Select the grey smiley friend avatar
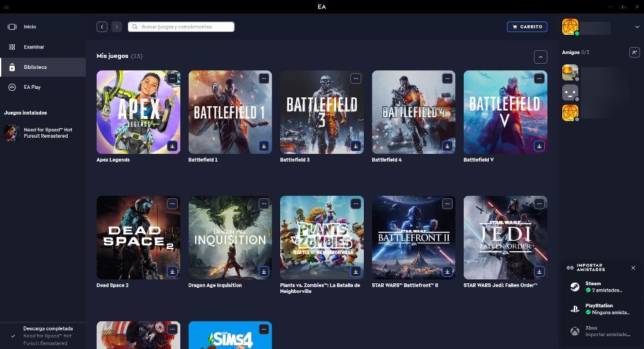 pos(570,93)
